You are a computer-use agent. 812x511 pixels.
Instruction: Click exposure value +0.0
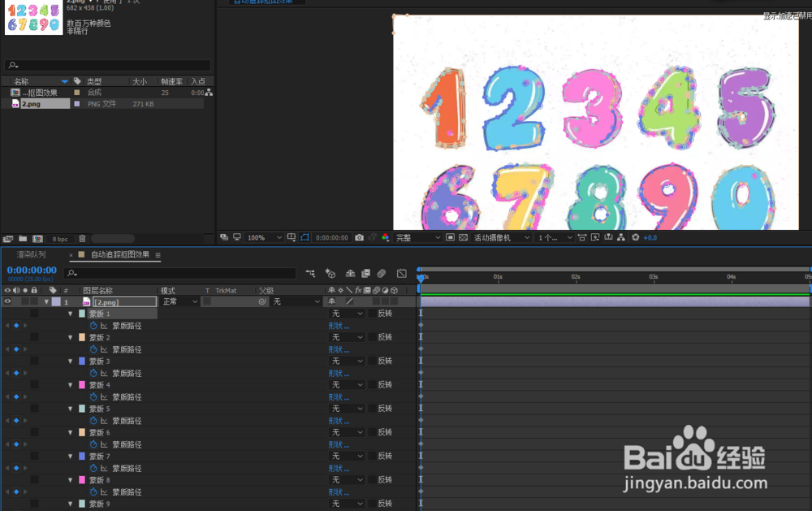[x=650, y=238]
